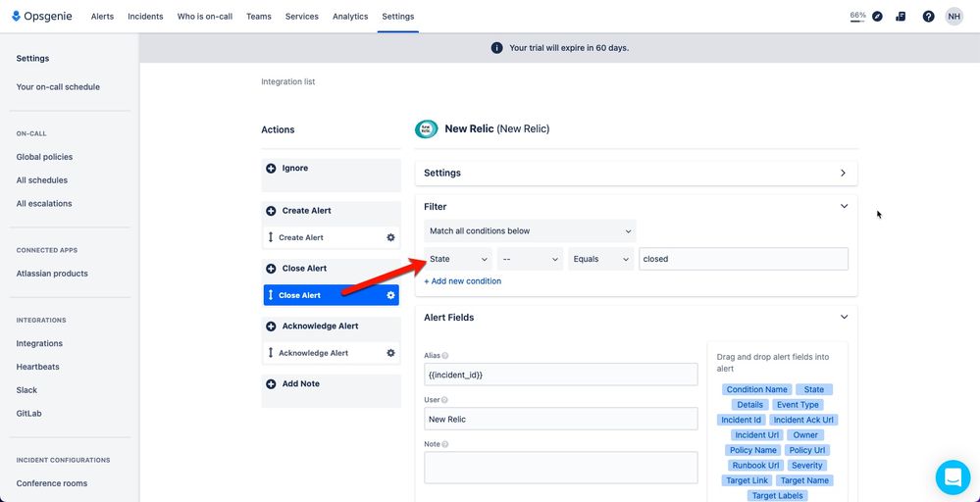Viewport: 980px width, 502px height.
Task: Open the what's new notes icon
Action: (901, 17)
